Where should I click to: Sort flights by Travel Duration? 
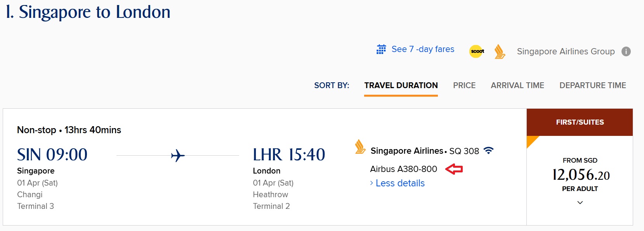click(401, 85)
